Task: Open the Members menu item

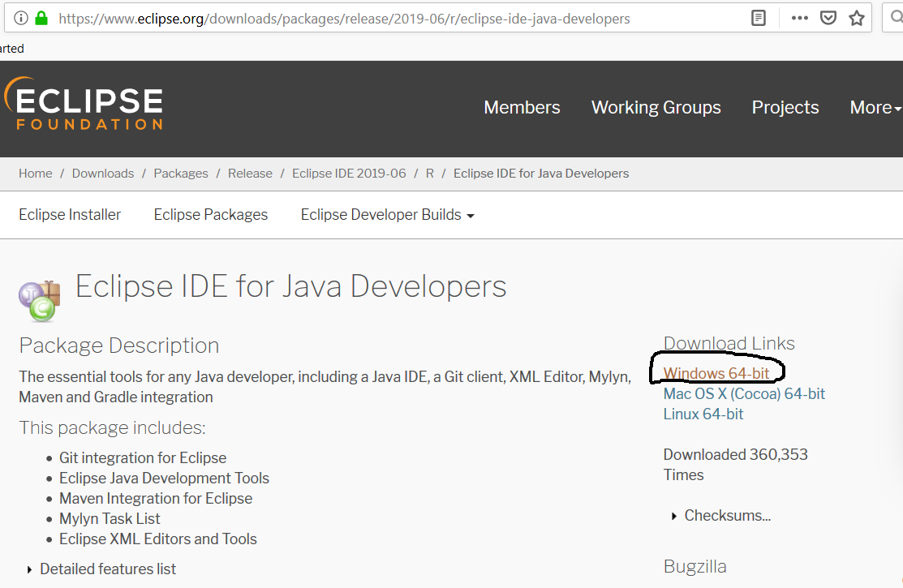Action: point(522,107)
